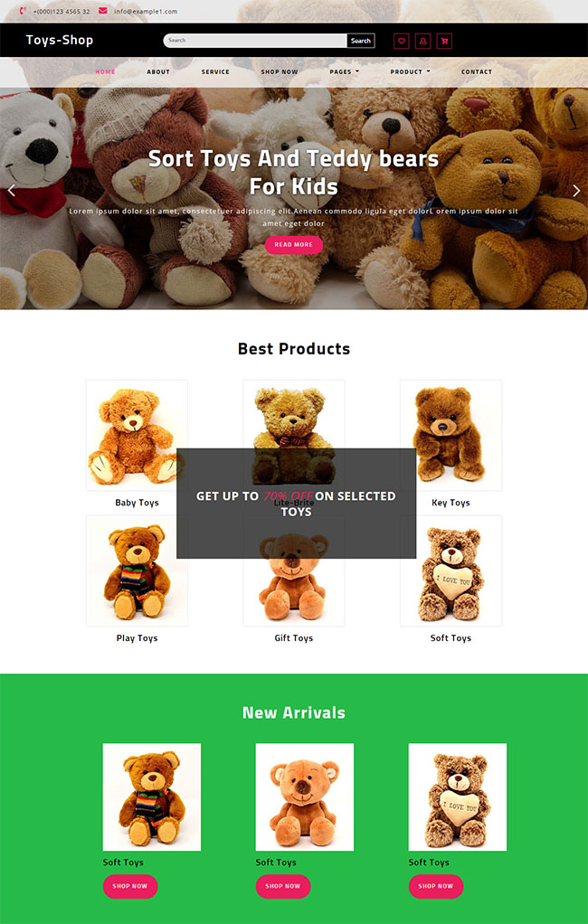Click the Toys-Shop logo
This screenshot has width=588, height=924.
(x=60, y=40)
